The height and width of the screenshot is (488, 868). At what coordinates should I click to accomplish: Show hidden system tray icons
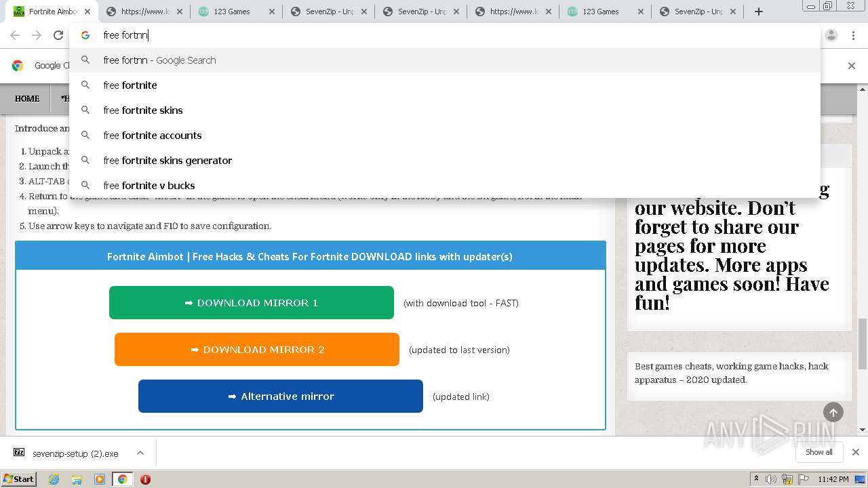(756, 479)
